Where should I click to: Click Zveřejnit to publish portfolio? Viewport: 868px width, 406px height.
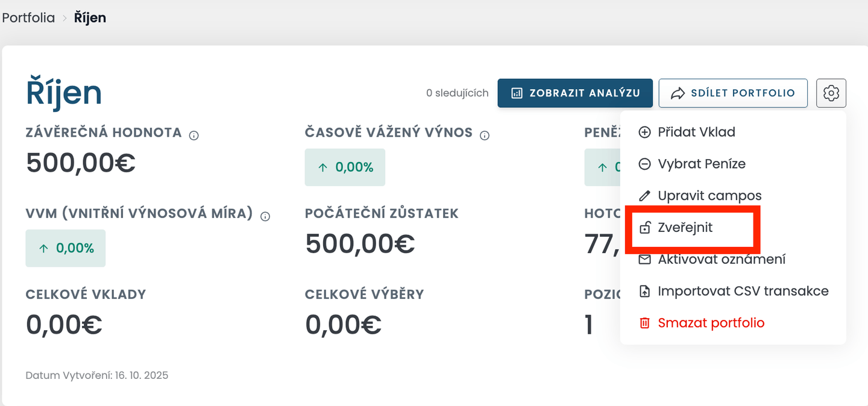[685, 228]
